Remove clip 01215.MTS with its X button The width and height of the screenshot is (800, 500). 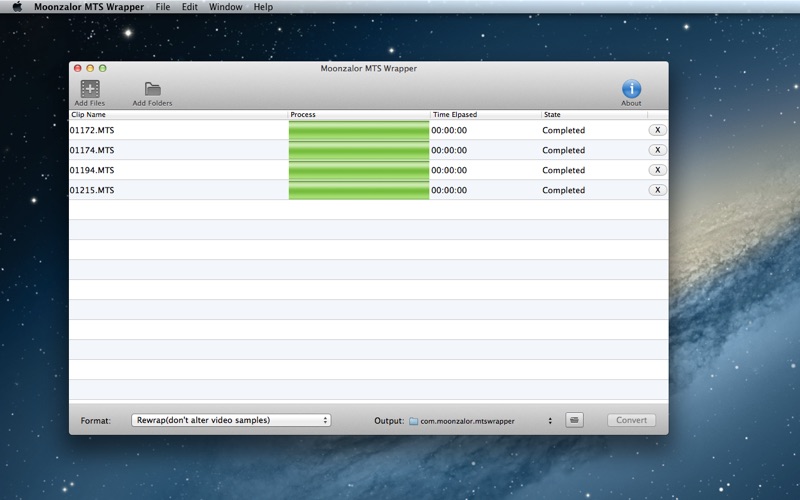pyautogui.click(x=657, y=190)
